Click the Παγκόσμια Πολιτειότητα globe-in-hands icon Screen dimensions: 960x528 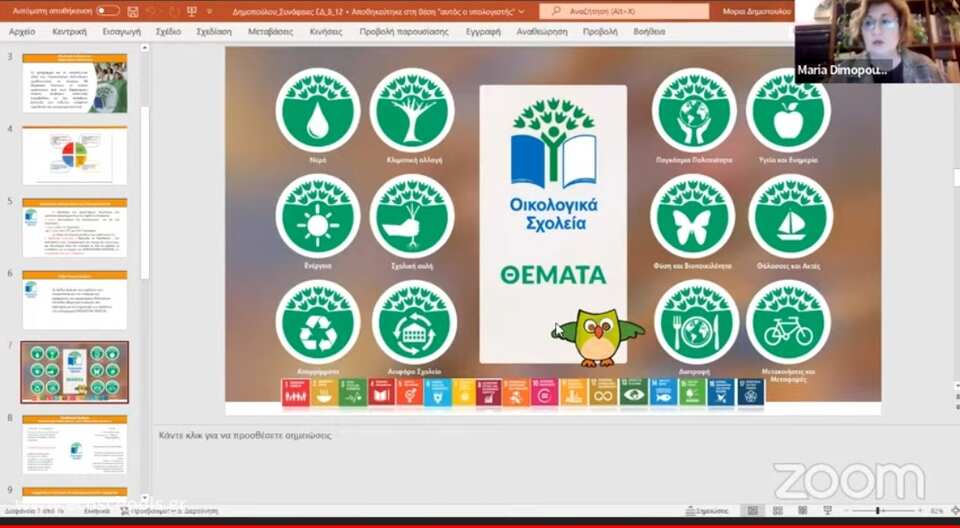[694, 110]
